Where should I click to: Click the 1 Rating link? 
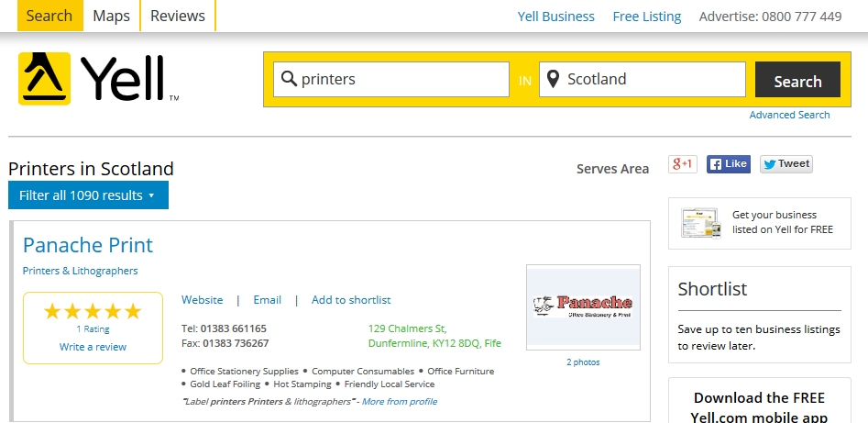93,328
